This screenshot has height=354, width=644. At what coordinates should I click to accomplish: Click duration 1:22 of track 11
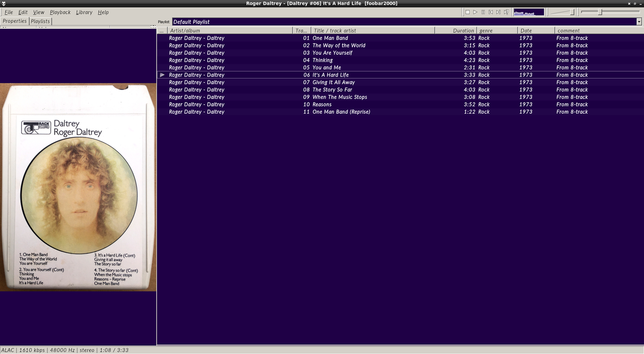(469, 112)
